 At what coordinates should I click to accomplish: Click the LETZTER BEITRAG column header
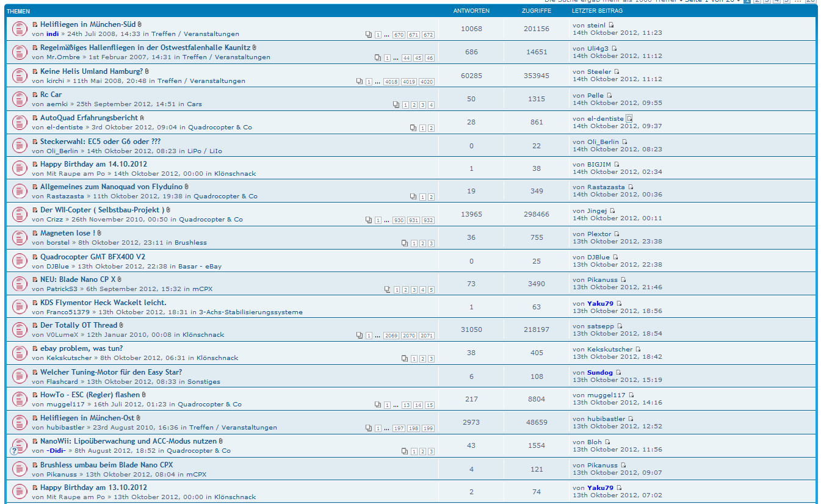pos(597,11)
